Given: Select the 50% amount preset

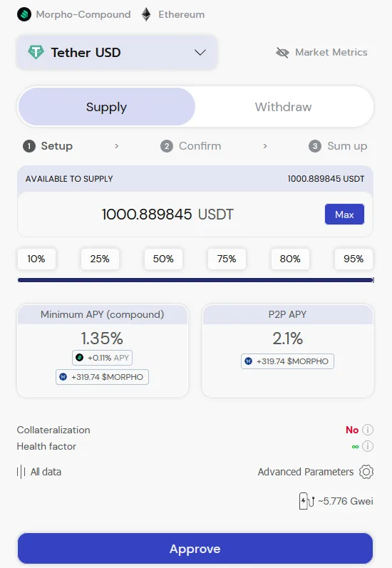Looking at the screenshot, I should click(163, 259).
